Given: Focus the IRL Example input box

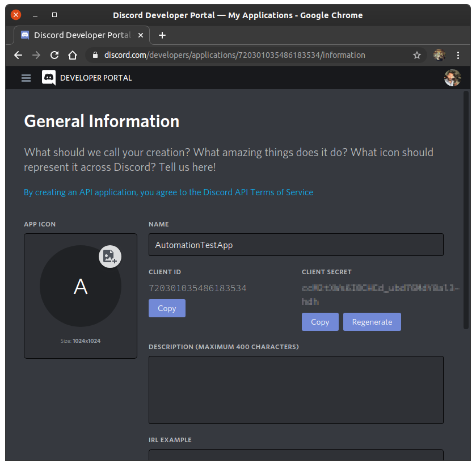Looking at the screenshot, I should [296, 455].
